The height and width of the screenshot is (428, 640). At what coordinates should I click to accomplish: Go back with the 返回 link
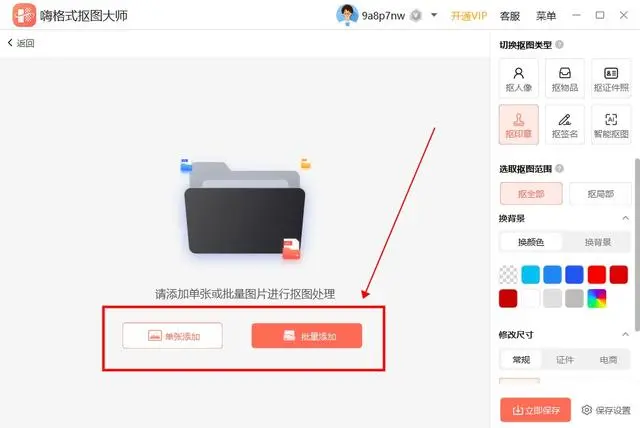point(21,43)
